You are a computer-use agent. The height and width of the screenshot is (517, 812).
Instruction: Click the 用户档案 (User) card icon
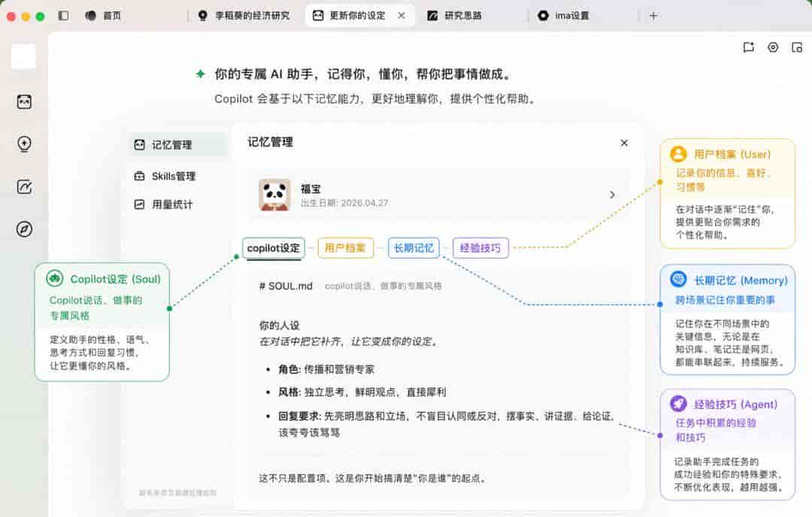[x=678, y=154]
